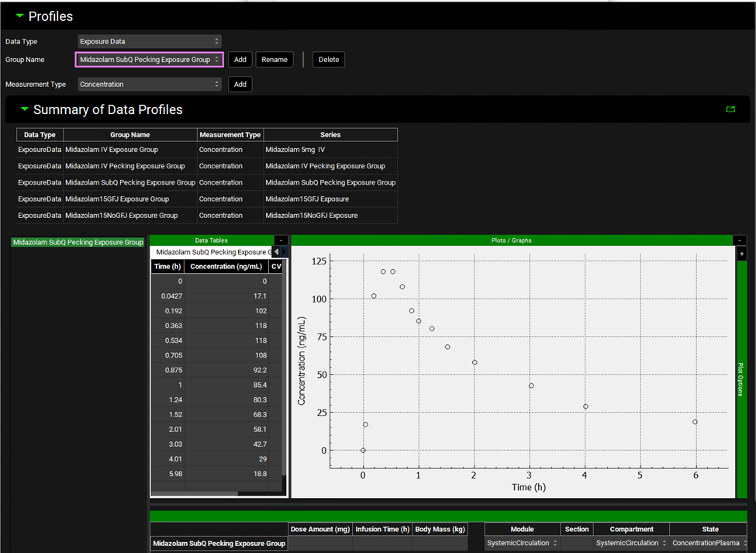Minimize the Data Tables panel
Image resolution: width=756 pixels, height=553 pixels.
click(281, 240)
